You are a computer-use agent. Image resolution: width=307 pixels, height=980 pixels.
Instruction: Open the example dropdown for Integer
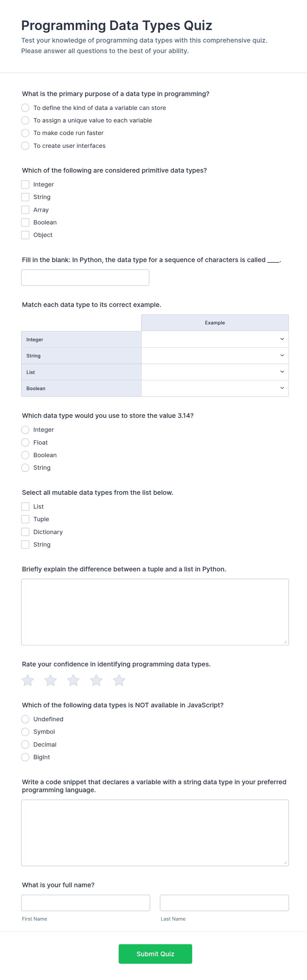pyautogui.click(x=215, y=339)
